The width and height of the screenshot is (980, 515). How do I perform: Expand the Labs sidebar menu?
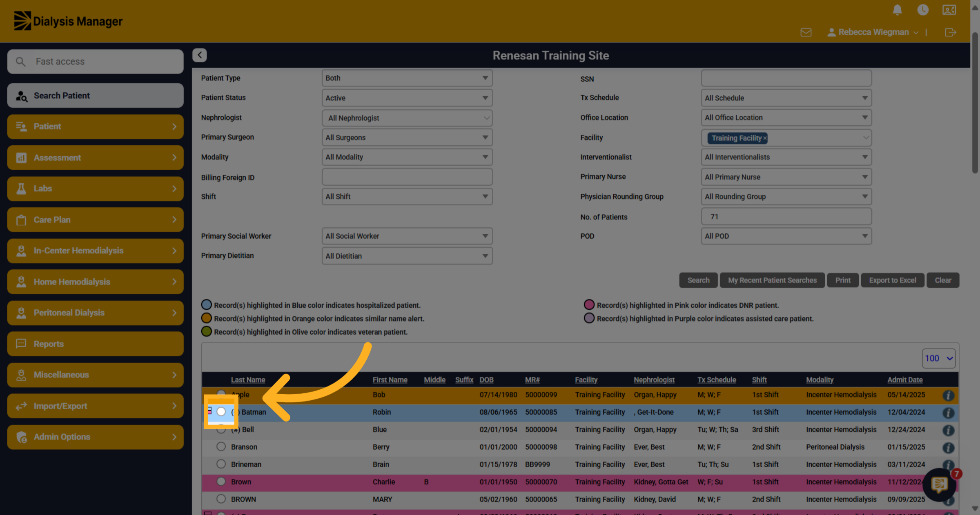pos(95,189)
